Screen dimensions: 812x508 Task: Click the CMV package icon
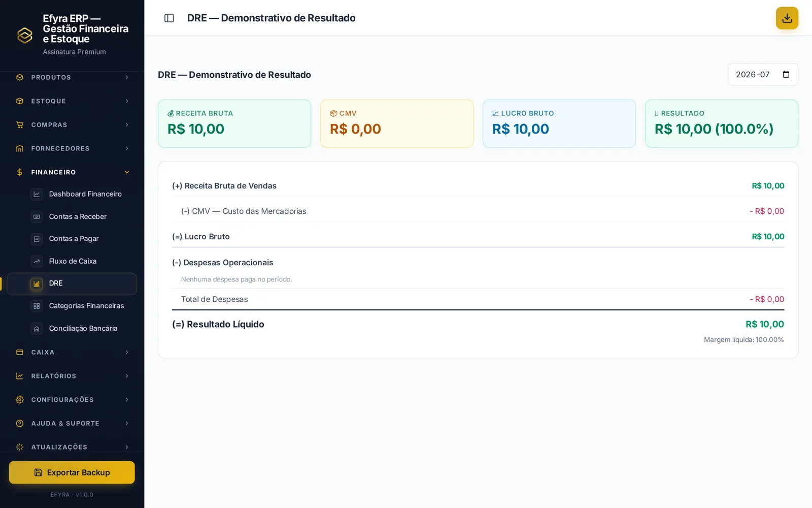click(x=333, y=113)
